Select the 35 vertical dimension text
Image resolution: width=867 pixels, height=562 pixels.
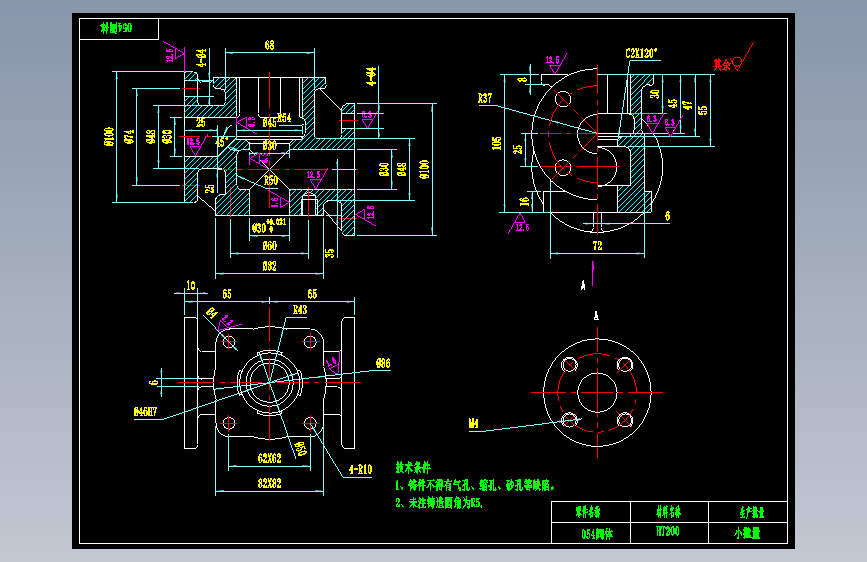pos(330,253)
